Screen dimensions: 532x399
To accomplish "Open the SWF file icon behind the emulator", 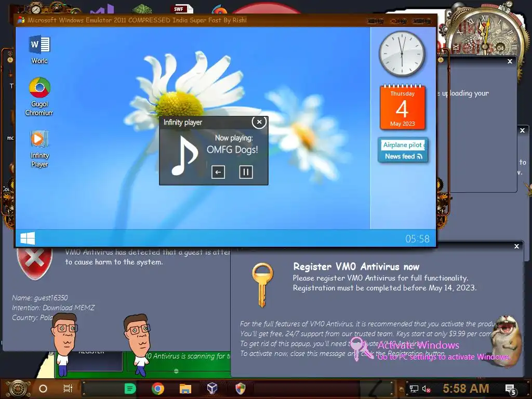I will [x=183, y=9].
